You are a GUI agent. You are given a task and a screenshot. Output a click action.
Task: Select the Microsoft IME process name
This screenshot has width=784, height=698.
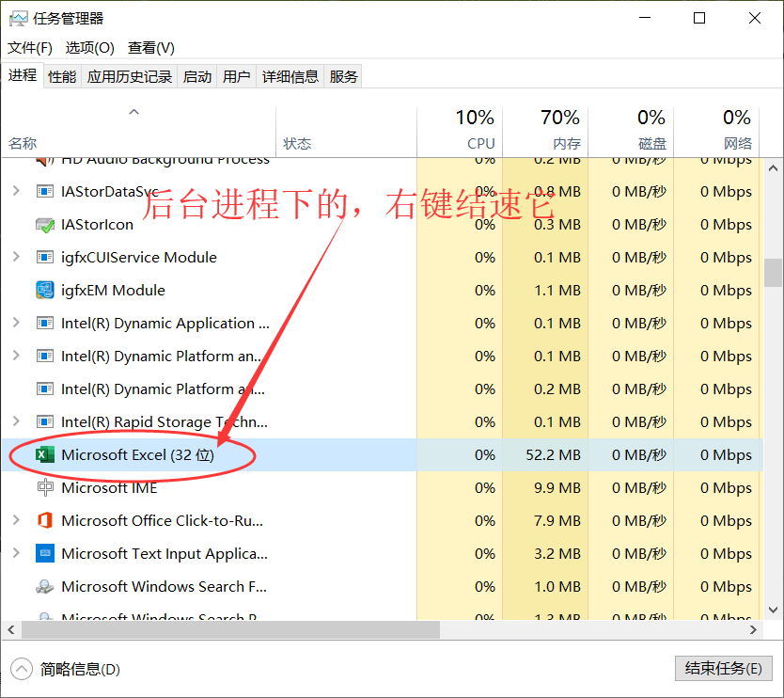(x=109, y=488)
